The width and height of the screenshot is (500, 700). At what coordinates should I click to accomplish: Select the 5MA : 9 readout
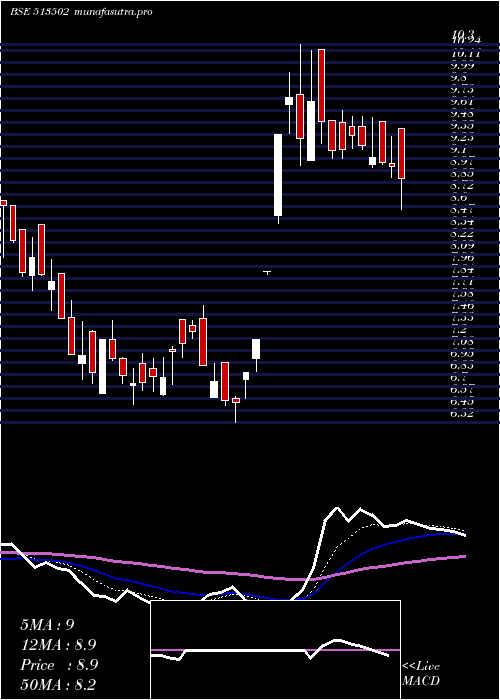(x=47, y=625)
